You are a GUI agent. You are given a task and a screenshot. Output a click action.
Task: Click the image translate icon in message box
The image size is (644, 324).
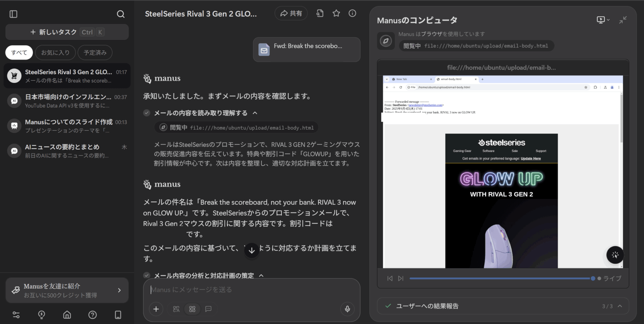point(176,309)
